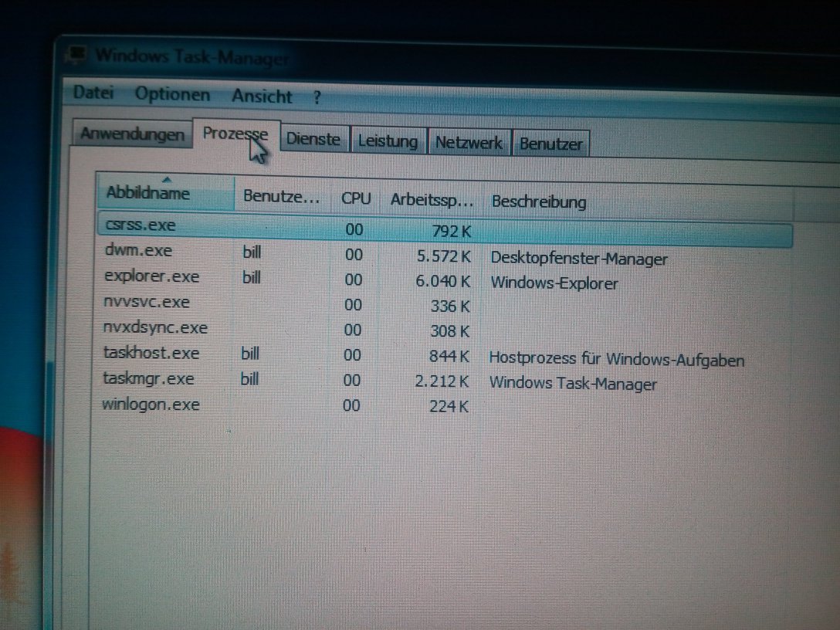Sort processes by Abbildname column header
Screen dimensions: 840x630
pyautogui.click(x=148, y=193)
